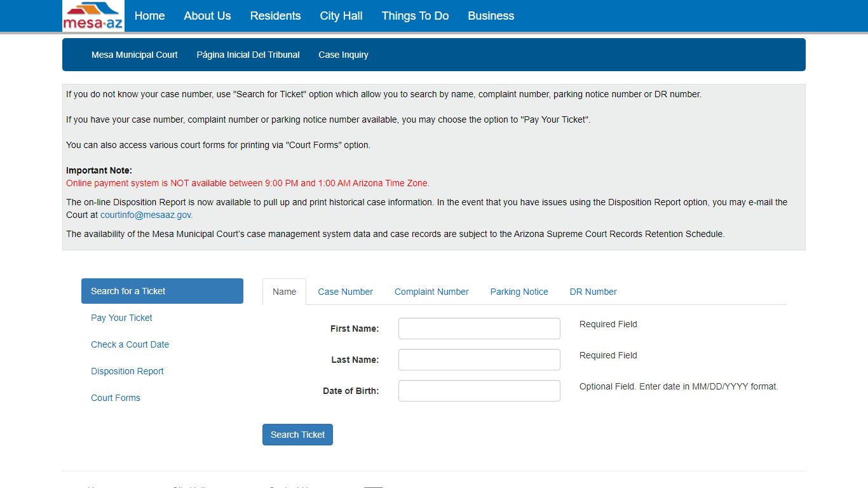Switch to the Parking Notice tab
The width and height of the screenshot is (868, 488).
[x=519, y=292]
